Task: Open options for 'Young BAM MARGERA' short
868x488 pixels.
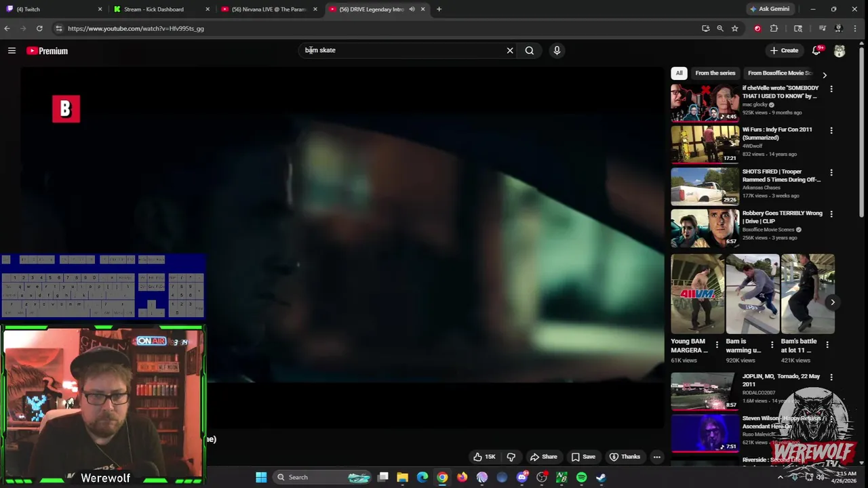Action: pyautogui.click(x=717, y=345)
